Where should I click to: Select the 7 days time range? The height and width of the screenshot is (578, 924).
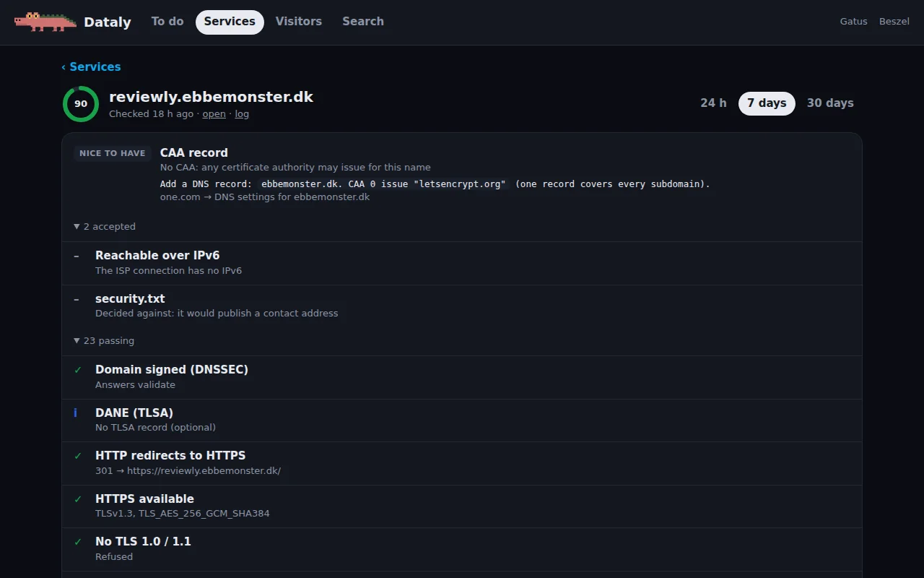(767, 103)
